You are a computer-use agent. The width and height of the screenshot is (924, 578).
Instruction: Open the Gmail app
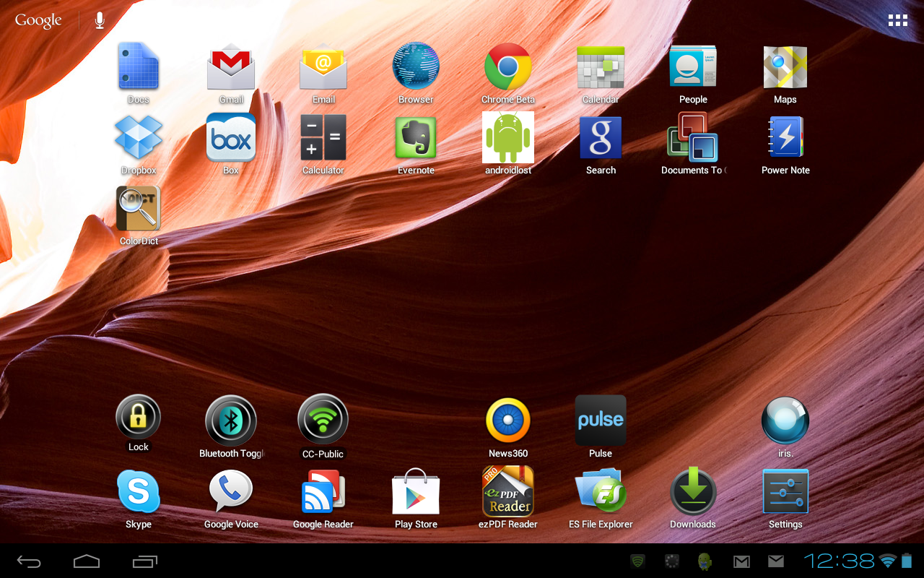point(231,65)
